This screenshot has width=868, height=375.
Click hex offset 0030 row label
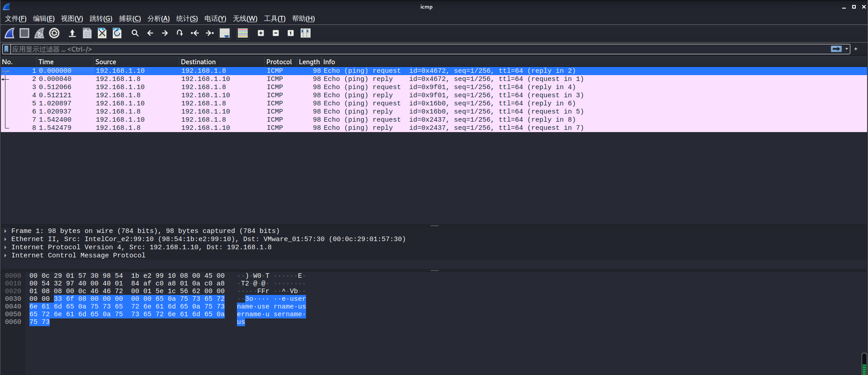[13, 299]
